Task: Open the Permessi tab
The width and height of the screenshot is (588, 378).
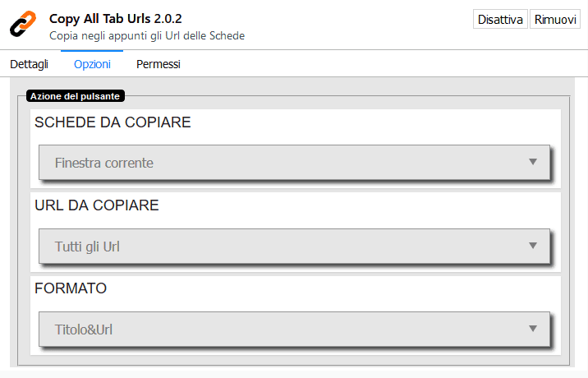Action: coord(158,64)
